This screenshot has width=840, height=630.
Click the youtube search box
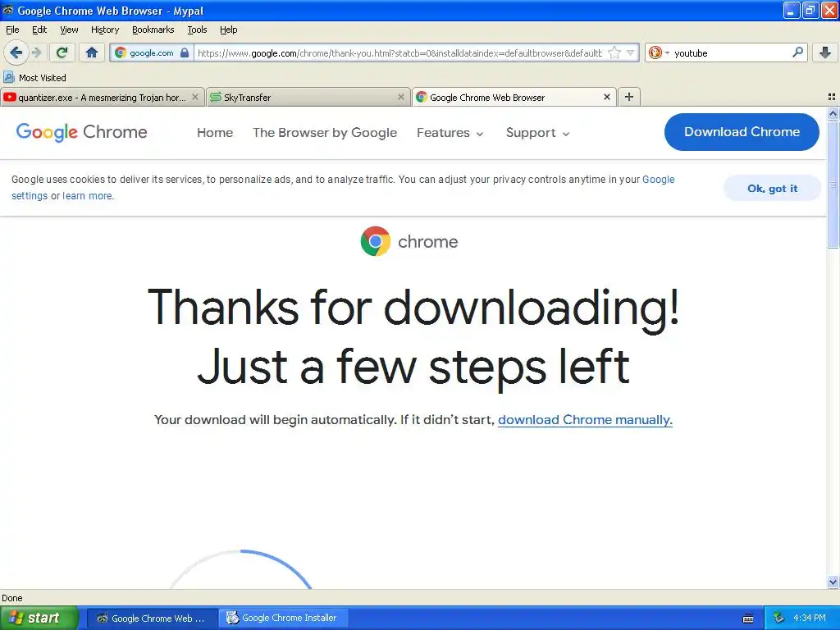pos(731,53)
